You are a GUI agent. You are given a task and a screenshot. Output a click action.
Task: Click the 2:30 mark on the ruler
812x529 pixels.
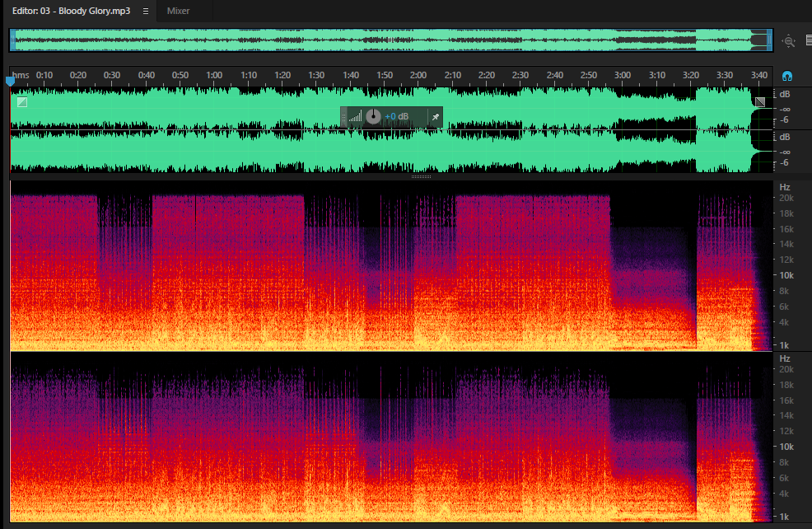tap(520, 75)
